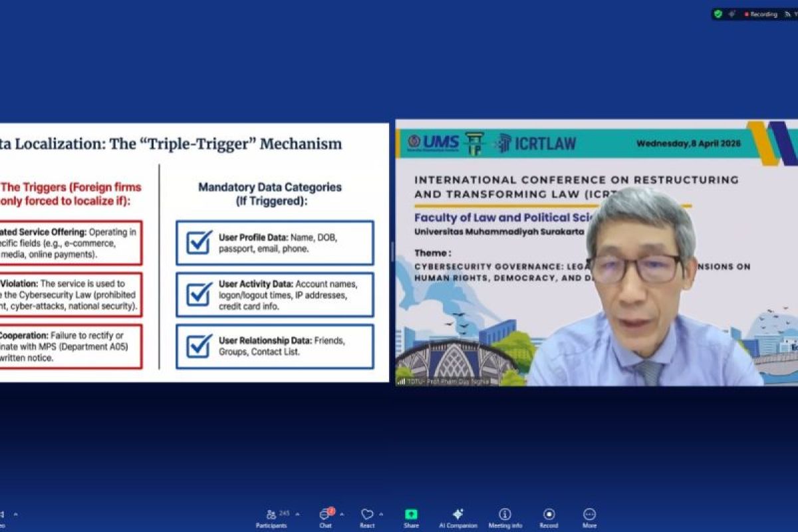798x532 pixels.
Task: Click the green security shield in the top bar
Action: click(718, 14)
